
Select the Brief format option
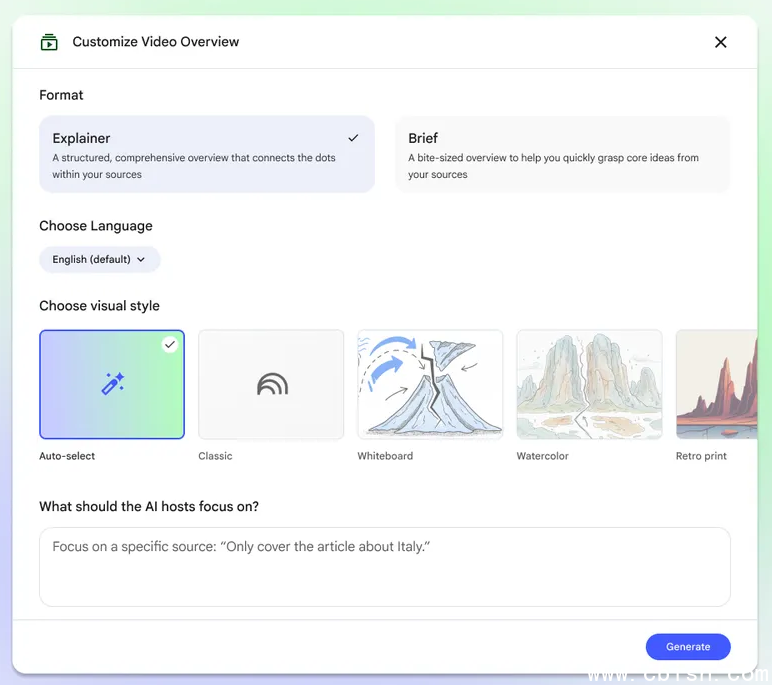562,154
